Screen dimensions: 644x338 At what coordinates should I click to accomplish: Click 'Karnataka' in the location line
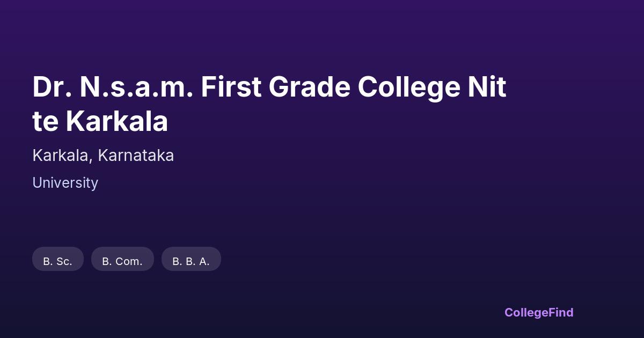(x=136, y=156)
